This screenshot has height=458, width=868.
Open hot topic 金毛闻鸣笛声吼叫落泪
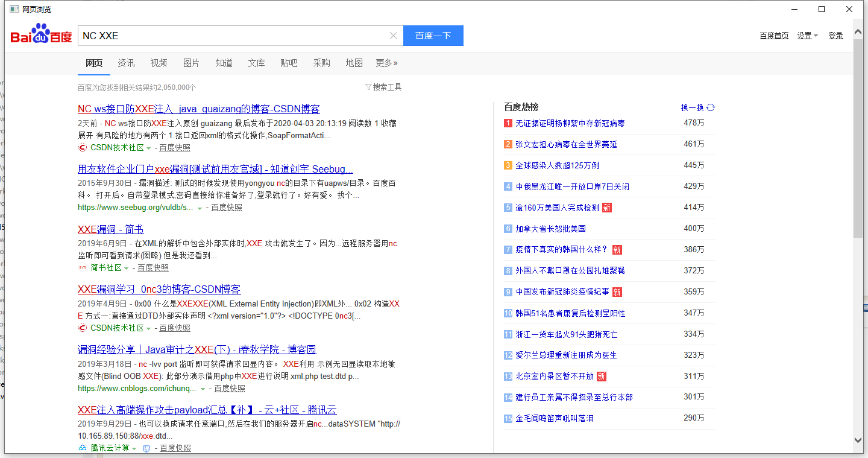coord(555,418)
